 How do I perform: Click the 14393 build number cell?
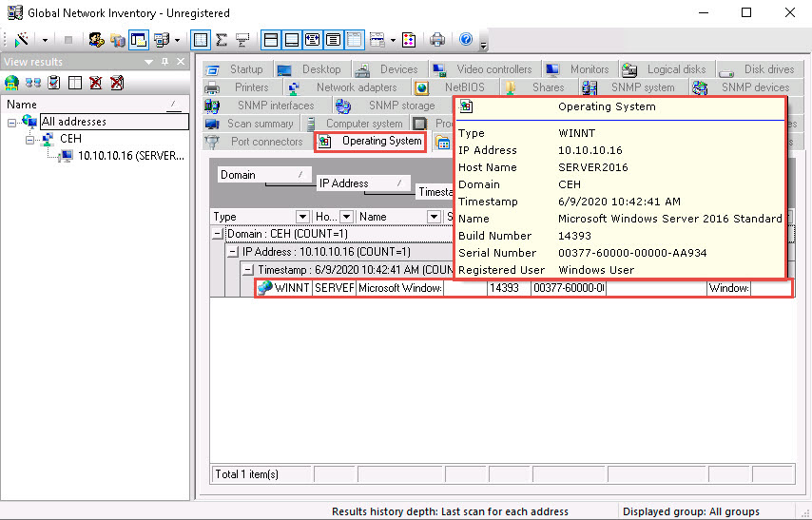pyautogui.click(x=509, y=287)
